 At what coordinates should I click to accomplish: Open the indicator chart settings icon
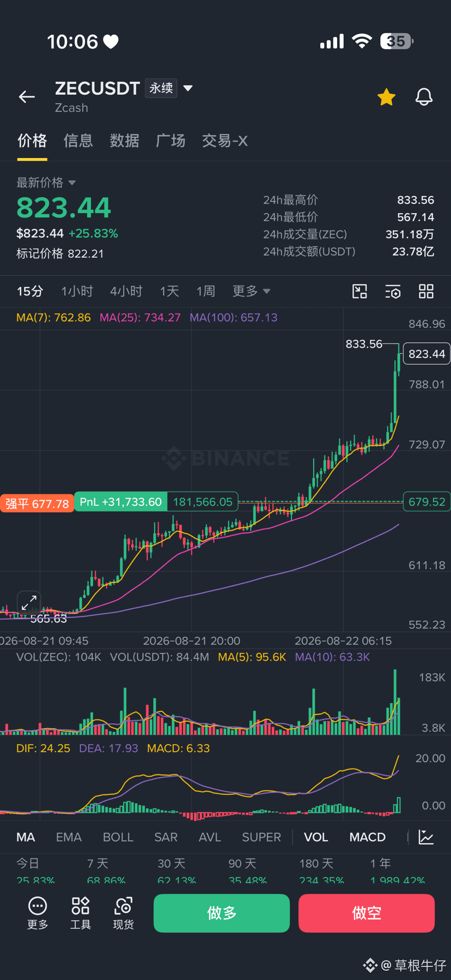[x=426, y=837]
